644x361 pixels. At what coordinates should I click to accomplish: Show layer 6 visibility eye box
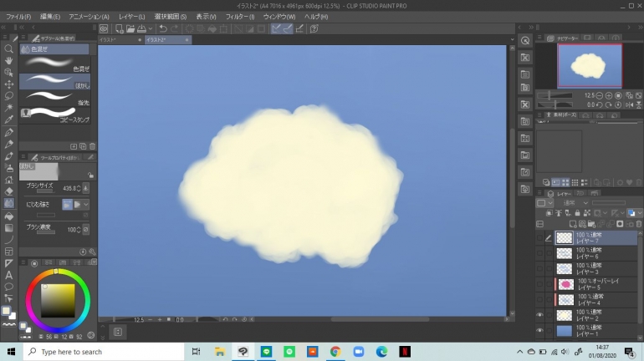pos(539,253)
